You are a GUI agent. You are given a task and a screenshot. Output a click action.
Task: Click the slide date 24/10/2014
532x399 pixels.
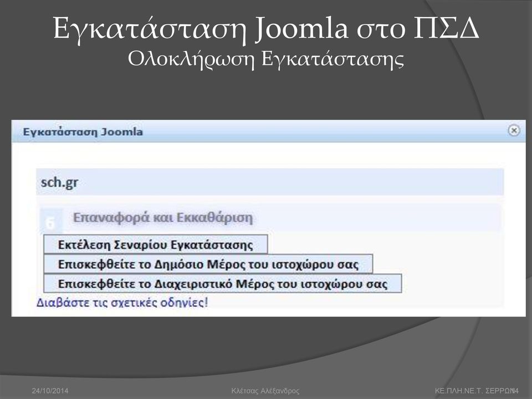pos(50,391)
